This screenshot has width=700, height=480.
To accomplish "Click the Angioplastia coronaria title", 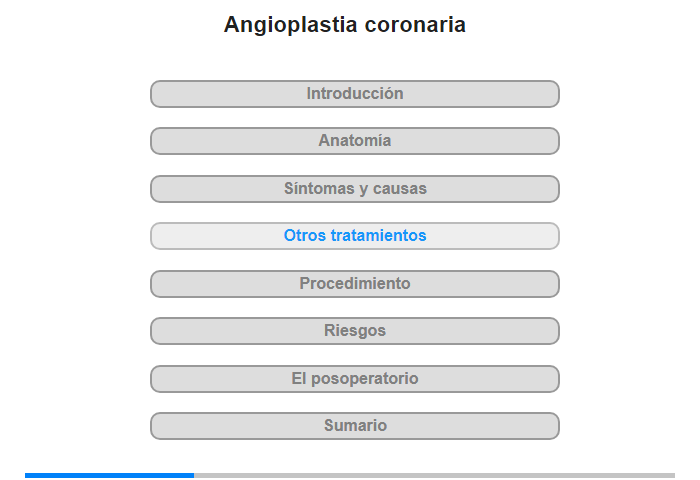I will 345,25.
